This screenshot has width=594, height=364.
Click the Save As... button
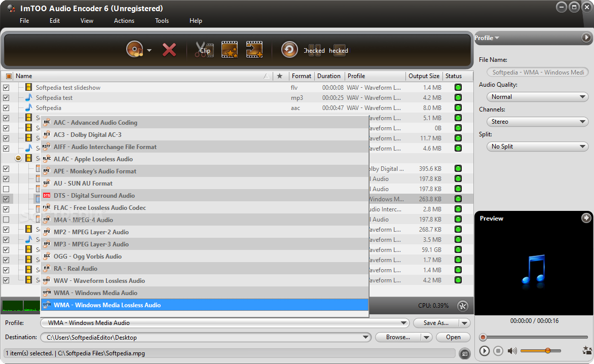(436, 323)
